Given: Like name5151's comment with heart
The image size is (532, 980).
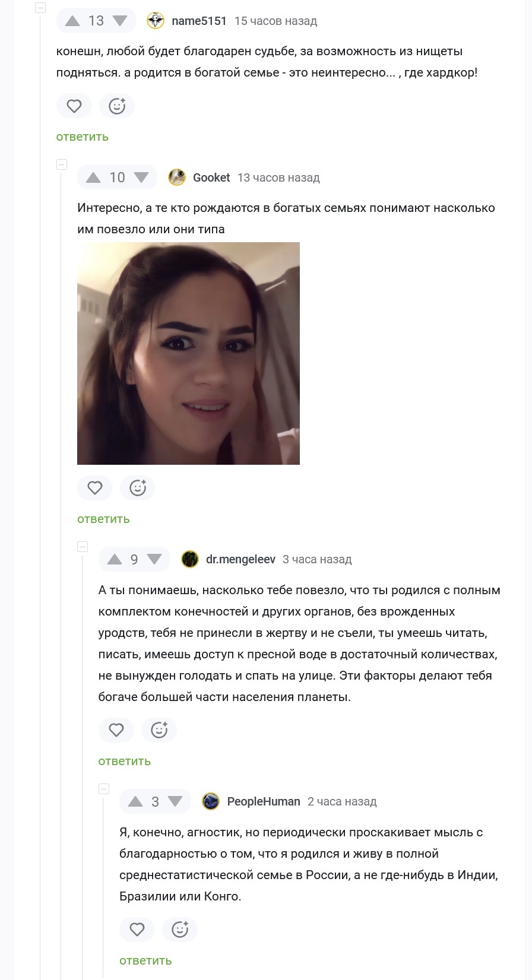Looking at the screenshot, I should click(74, 106).
